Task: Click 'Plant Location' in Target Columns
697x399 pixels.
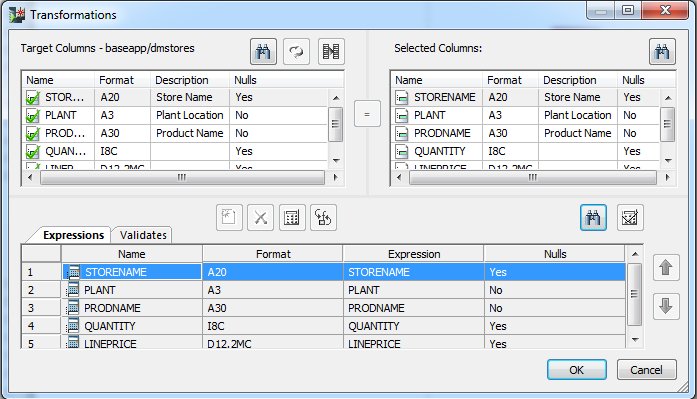Action: [189, 115]
